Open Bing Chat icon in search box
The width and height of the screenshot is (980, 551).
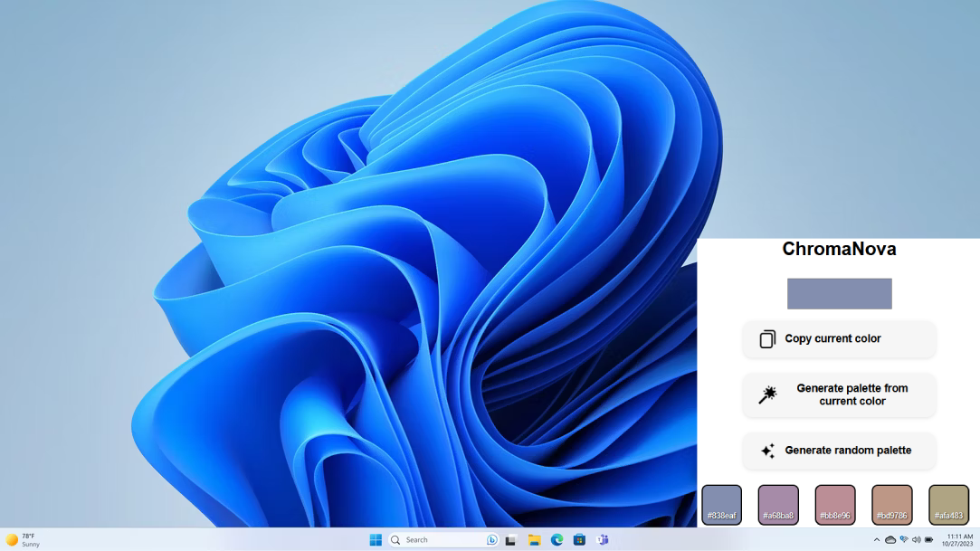click(492, 540)
